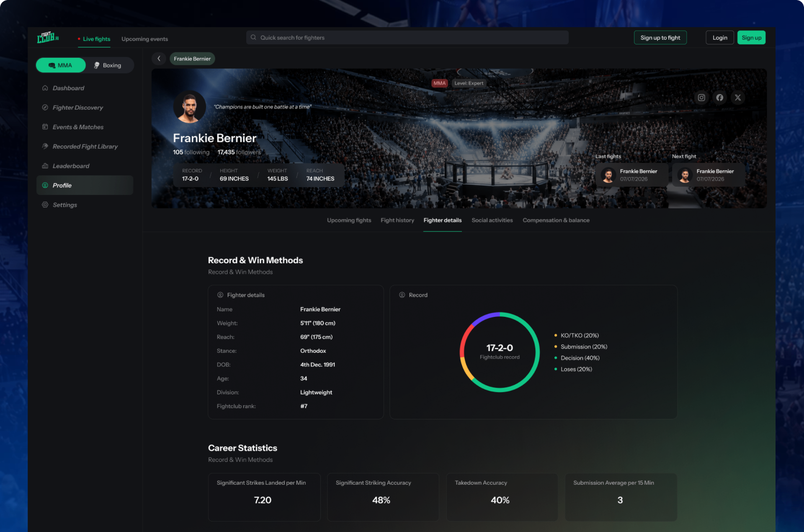
Task: Click the red MMA badge on banner
Action: tap(440, 83)
